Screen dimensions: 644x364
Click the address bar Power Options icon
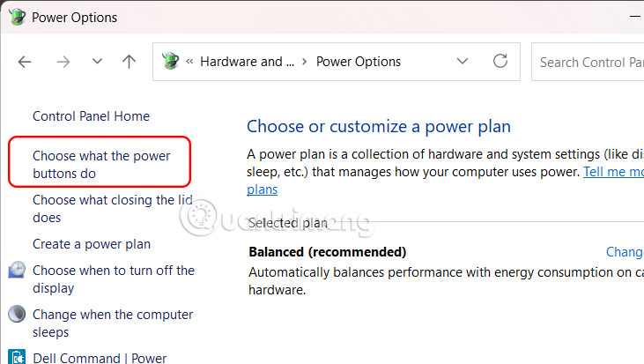pos(171,62)
